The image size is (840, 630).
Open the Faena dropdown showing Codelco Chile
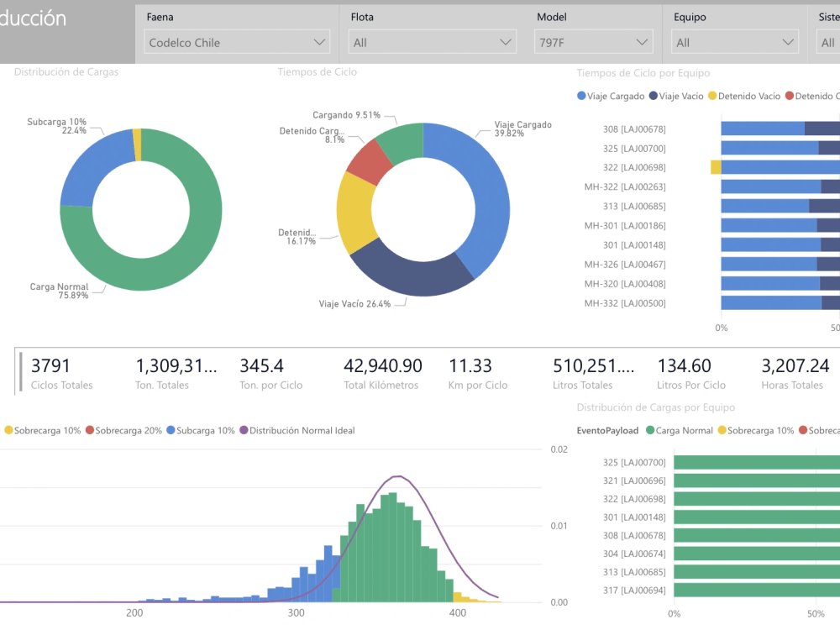coord(236,41)
